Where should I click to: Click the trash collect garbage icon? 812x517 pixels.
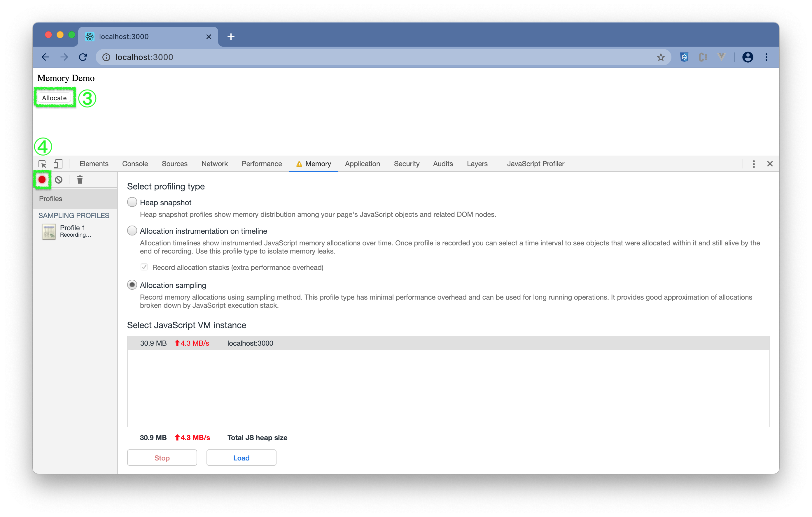(80, 180)
